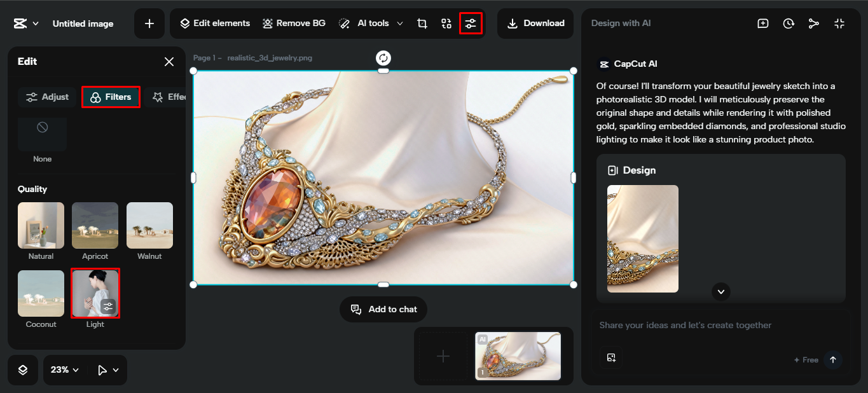Click the share nodes icon in AI panel
The image size is (868, 393).
pos(814,24)
